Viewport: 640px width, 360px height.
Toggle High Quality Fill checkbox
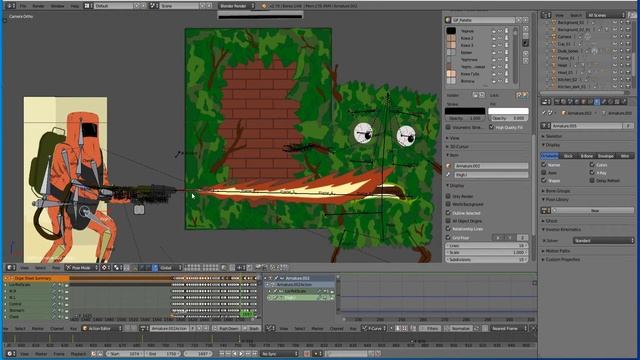pos(491,127)
